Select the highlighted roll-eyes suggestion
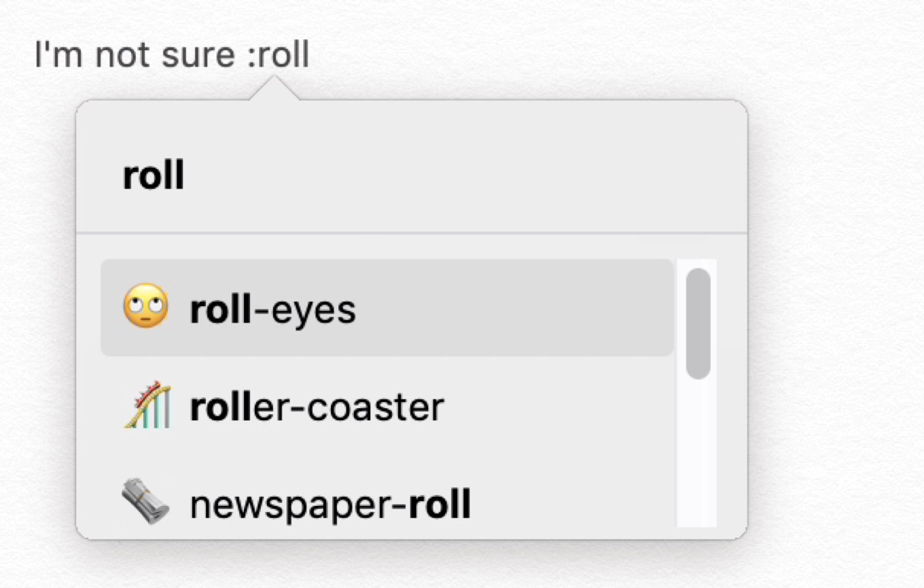This screenshot has height=588, width=924. 272,310
